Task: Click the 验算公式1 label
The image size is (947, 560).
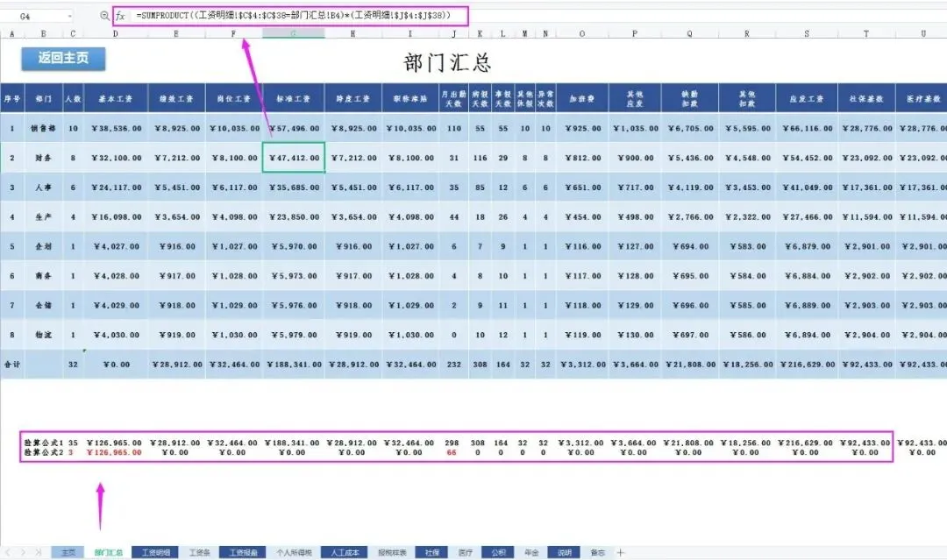Action: (x=44, y=443)
